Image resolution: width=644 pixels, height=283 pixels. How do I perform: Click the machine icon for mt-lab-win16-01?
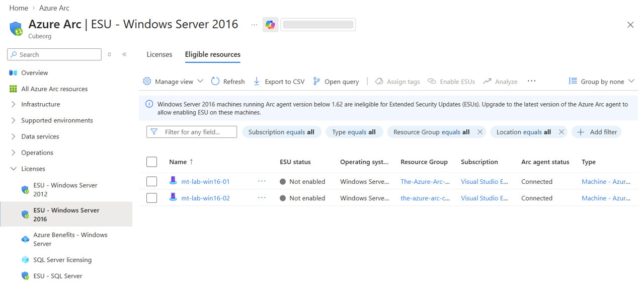click(173, 181)
